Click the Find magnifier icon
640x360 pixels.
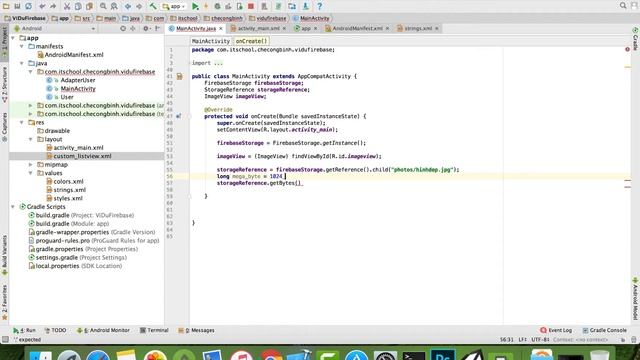point(103,6)
